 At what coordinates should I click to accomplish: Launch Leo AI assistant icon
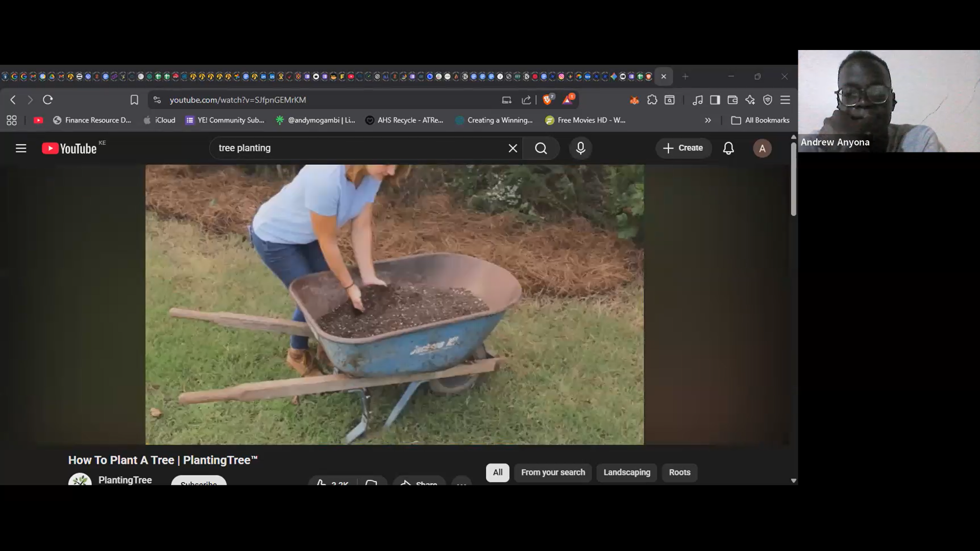click(x=750, y=100)
